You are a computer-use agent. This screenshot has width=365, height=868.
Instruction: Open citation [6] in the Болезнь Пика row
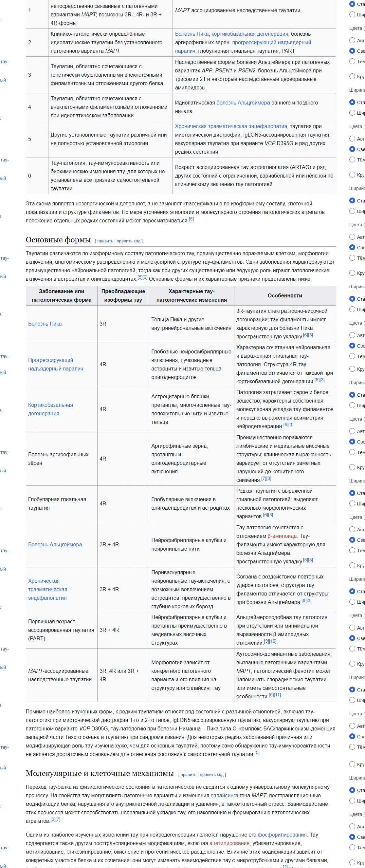point(305,335)
